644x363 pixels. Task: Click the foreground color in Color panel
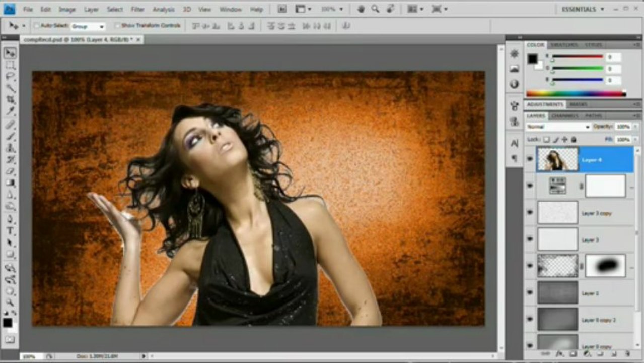[x=532, y=58]
